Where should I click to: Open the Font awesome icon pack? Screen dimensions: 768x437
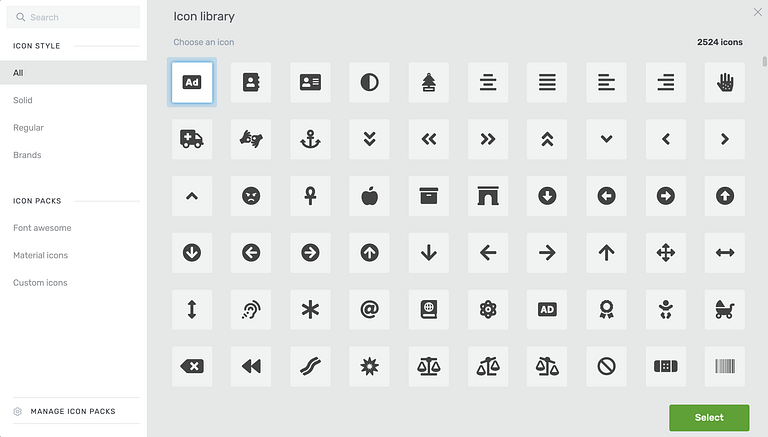click(42, 228)
